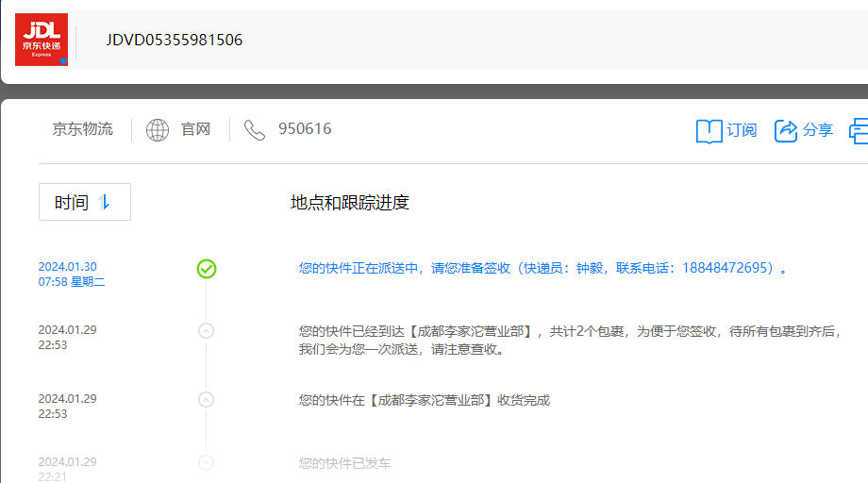
Task: Click the 京东物流 carrier name
Action: click(82, 129)
